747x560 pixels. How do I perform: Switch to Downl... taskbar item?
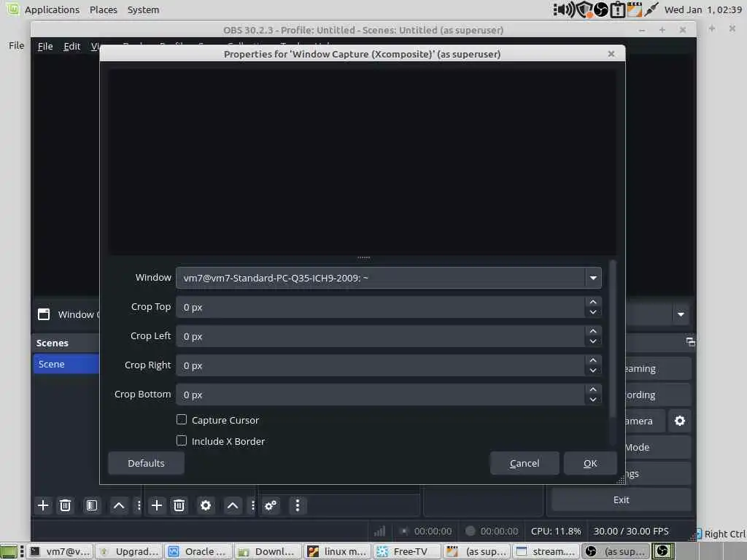(x=268, y=551)
